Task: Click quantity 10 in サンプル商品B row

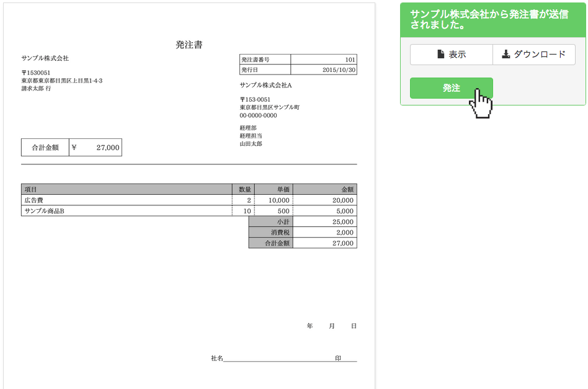Action: click(x=247, y=211)
